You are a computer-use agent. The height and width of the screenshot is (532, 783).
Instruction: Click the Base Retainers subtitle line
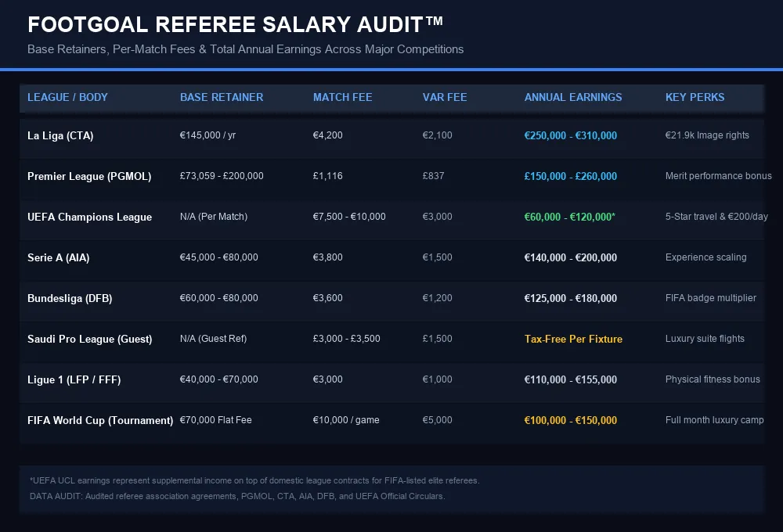click(x=246, y=49)
